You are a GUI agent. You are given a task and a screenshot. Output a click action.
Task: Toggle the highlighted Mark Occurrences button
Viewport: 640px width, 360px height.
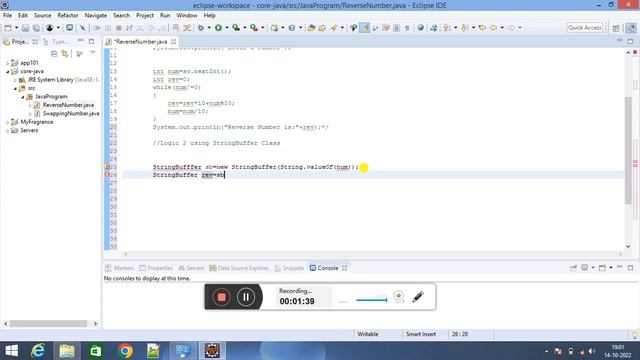pos(364,28)
